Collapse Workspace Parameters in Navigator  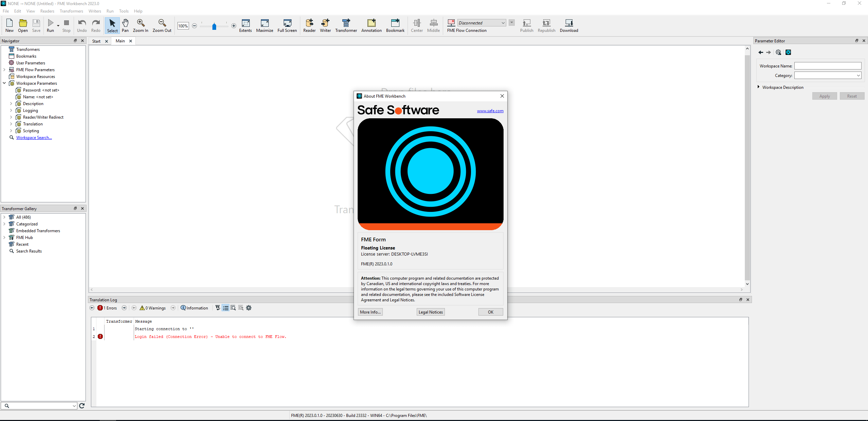(x=4, y=83)
